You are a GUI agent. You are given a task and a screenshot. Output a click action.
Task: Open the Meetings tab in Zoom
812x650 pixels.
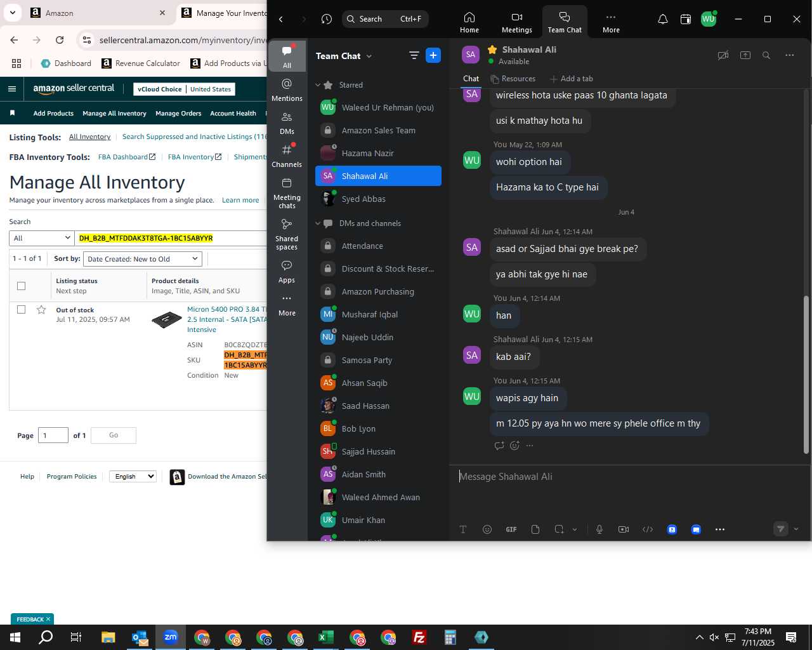point(517,22)
